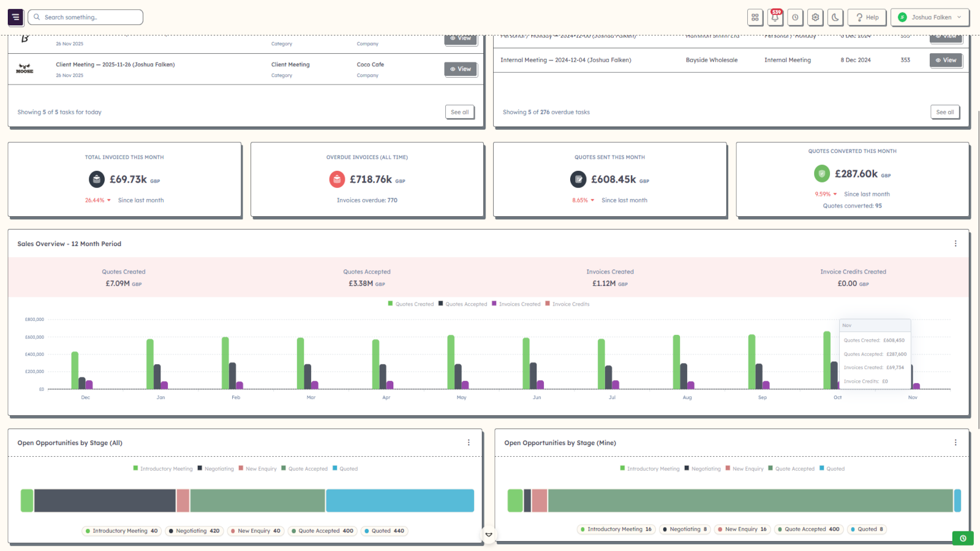Image resolution: width=980 pixels, height=551 pixels.
Task: Open the Sales Overview options menu
Action: pos(956,243)
